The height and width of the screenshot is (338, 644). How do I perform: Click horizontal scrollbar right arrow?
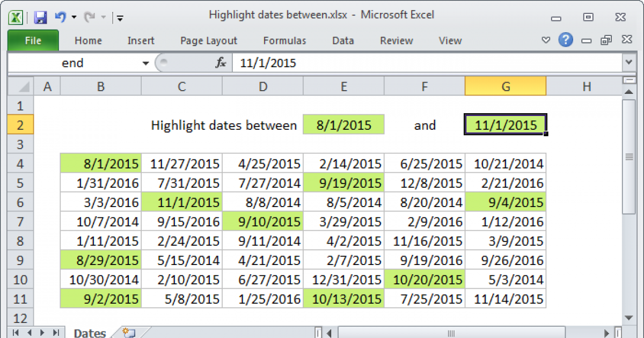coord(606,333)
